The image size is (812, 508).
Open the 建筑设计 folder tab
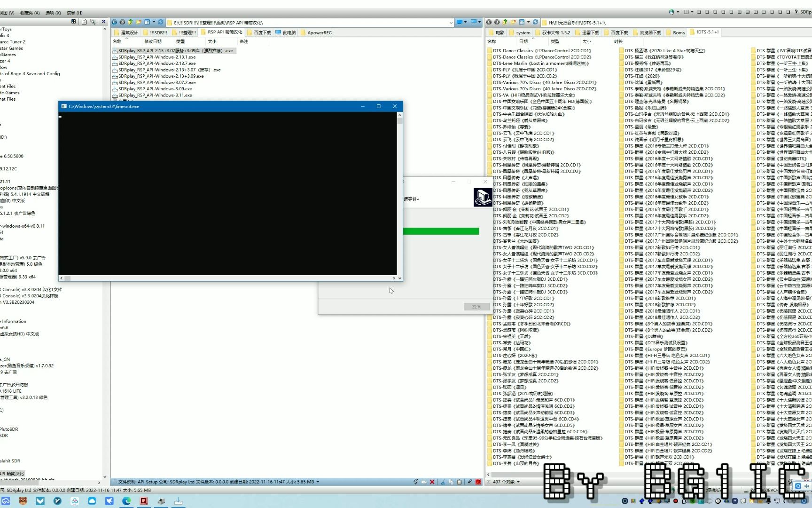point(126,32)
